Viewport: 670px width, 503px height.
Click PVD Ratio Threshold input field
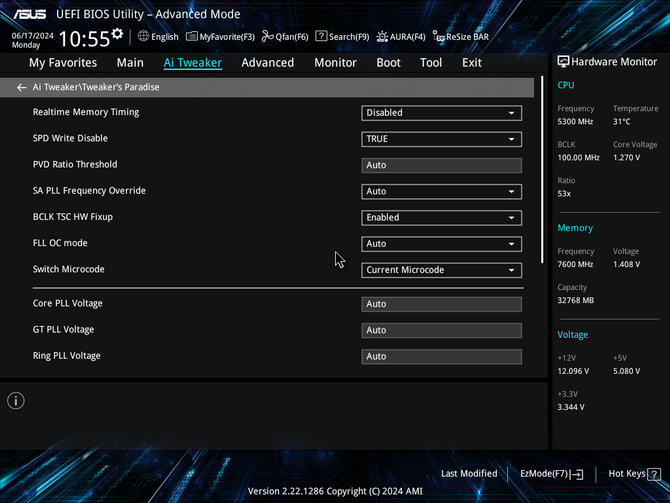tap(441, 165)
